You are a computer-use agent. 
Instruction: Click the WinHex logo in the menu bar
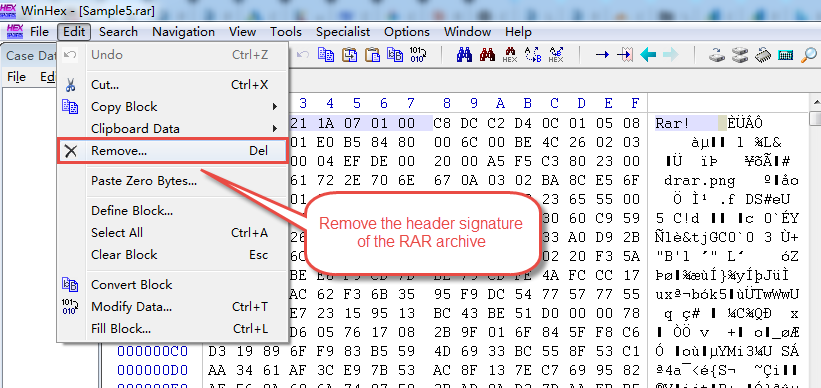[x=15, y=31]
